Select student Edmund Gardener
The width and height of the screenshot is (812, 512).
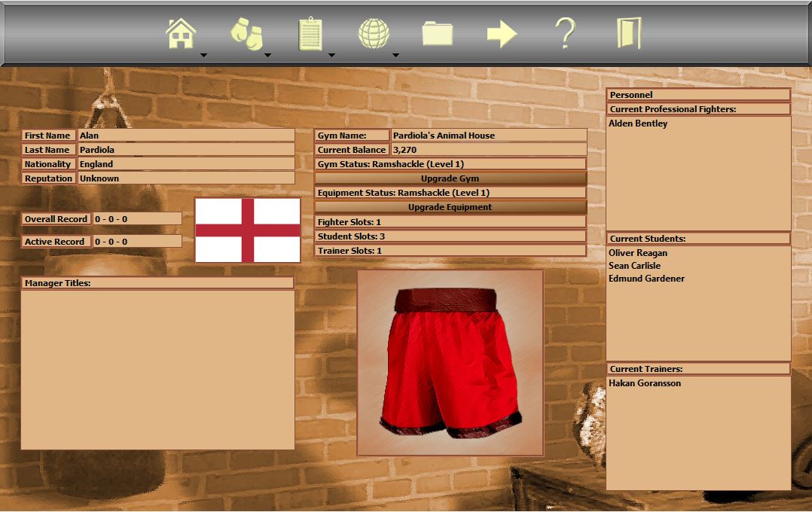point(646,278)
